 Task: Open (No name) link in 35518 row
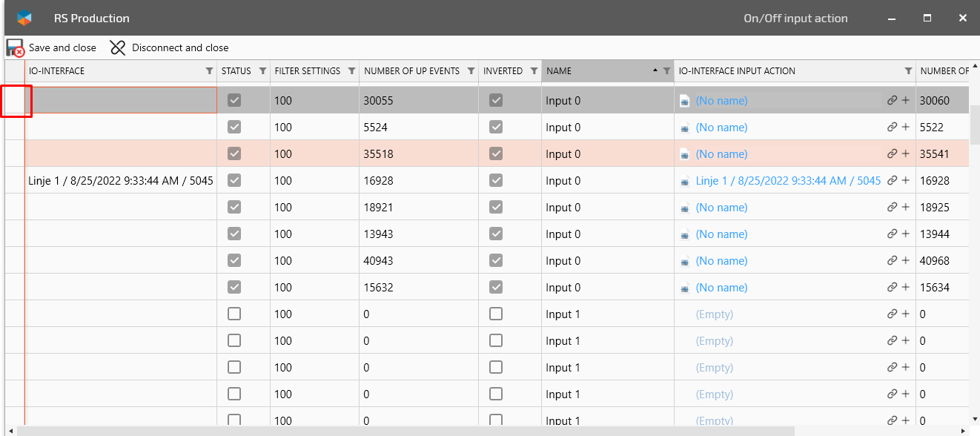(x=721, y=154)
